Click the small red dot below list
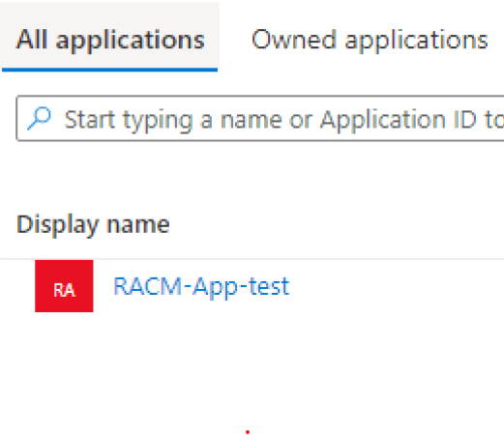The height and width of the screenshot is (435, 504). click(x=248, y=432)
